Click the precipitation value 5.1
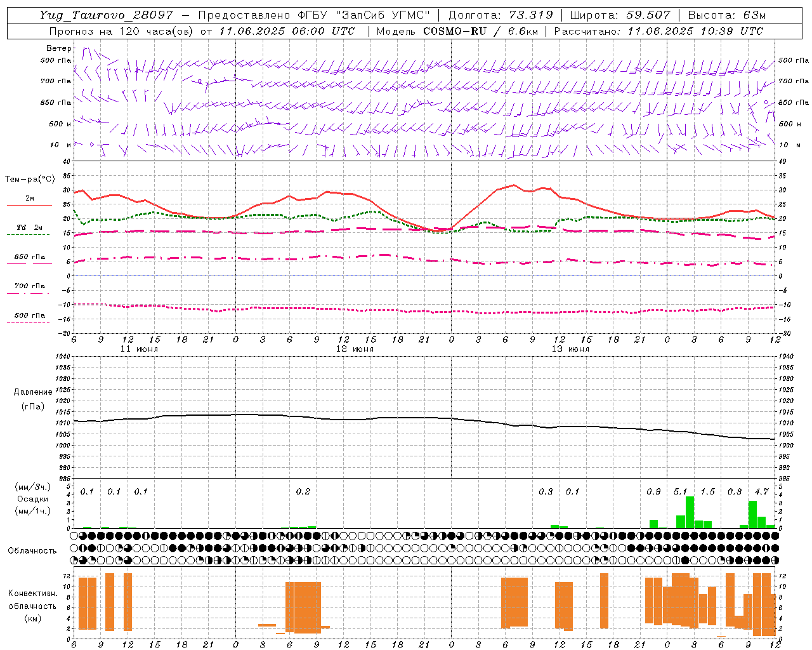The image size is (812, 650). 680,492
